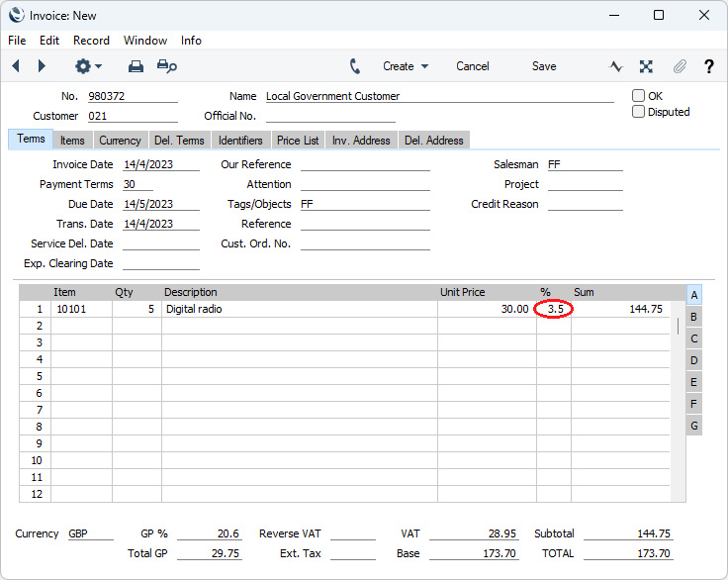Switch to the Items tab
728x580 pixels.
(x=72, y=141)
